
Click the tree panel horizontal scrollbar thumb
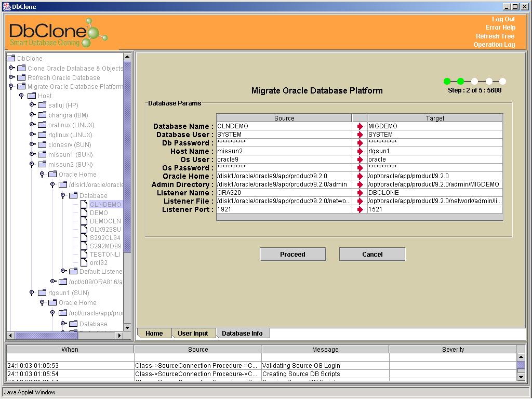pos(46,336)
